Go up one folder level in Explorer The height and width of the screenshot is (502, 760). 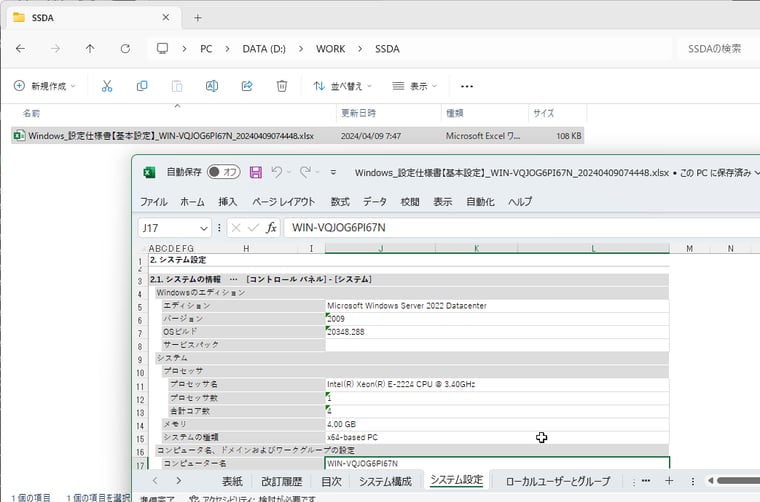(90, 48)
